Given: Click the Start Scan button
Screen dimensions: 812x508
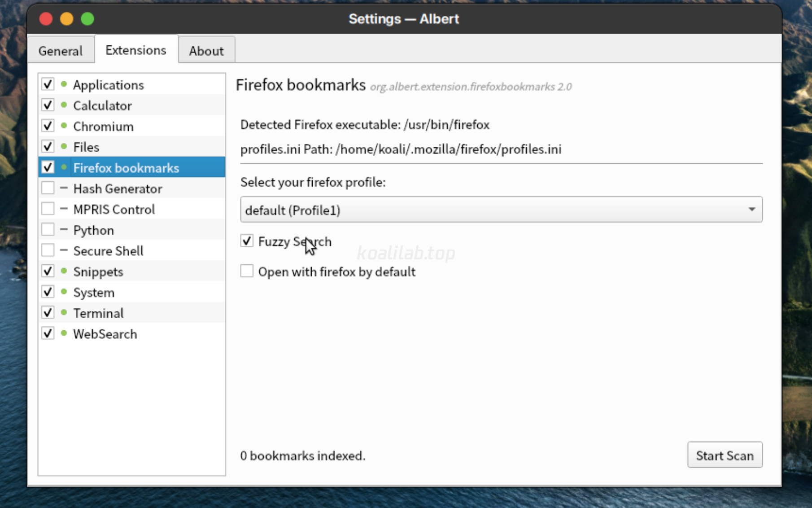Looking at the screenshot, I should (x=725, y=455).
